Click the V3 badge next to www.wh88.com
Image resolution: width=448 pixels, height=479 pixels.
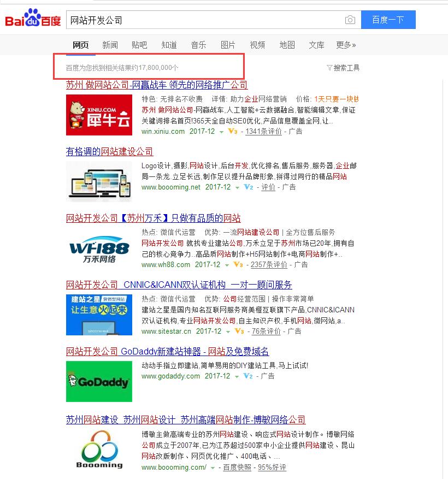237,264
